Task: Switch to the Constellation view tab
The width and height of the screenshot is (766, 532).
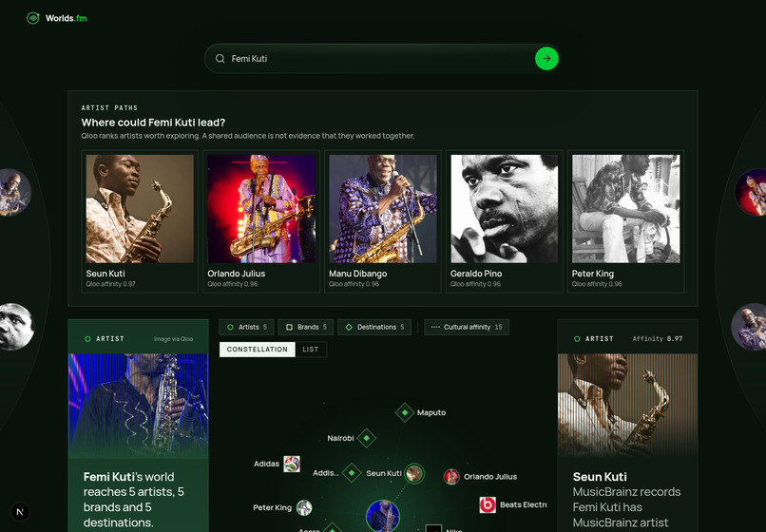Action: pos(257,350)
